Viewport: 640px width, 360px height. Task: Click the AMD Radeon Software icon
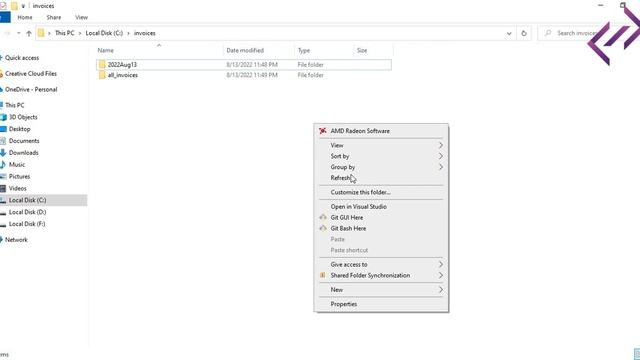[x=322, y=131]
